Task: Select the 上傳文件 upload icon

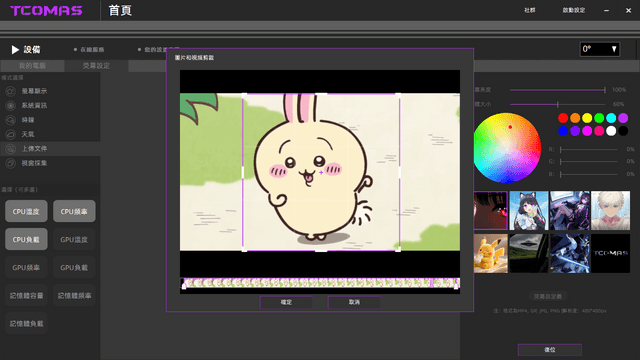Action: (11, 149)
